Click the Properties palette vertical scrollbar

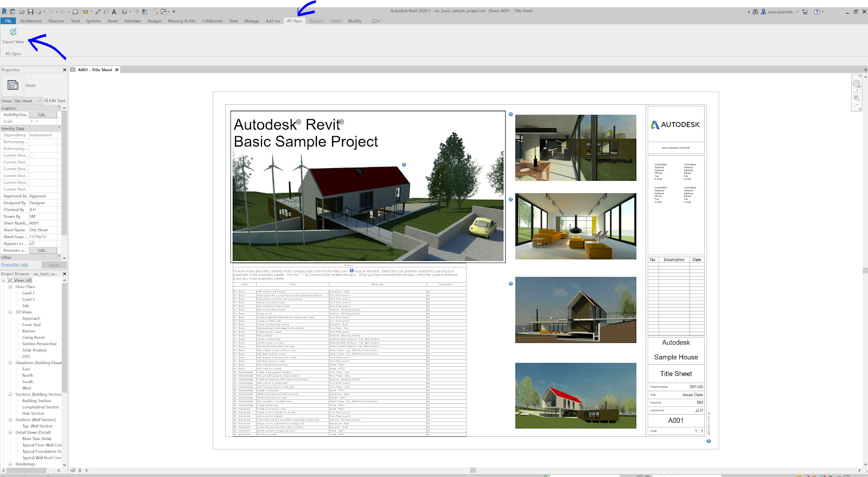pyautogui.click(x=64, y=174)
